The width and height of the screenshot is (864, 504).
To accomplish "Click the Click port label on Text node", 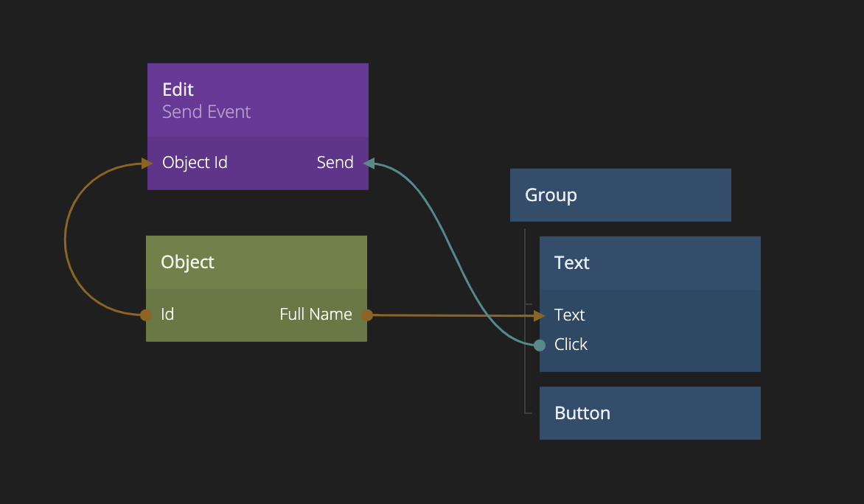I will pyautogui.click(x=571, y=345).
